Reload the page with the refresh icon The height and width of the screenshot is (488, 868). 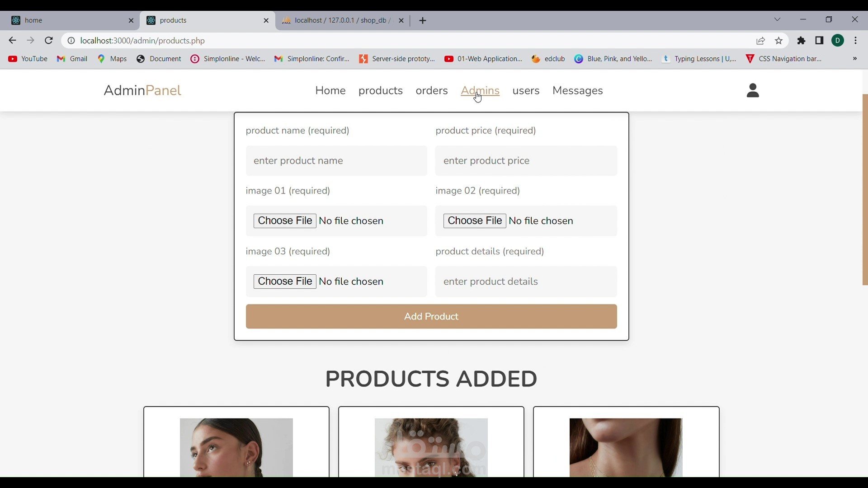pos(49,41)
